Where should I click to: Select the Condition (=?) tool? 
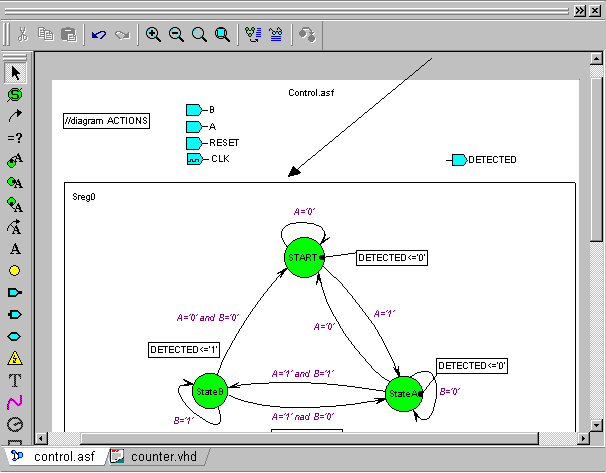pyautogui.click(x=15, y=138)
